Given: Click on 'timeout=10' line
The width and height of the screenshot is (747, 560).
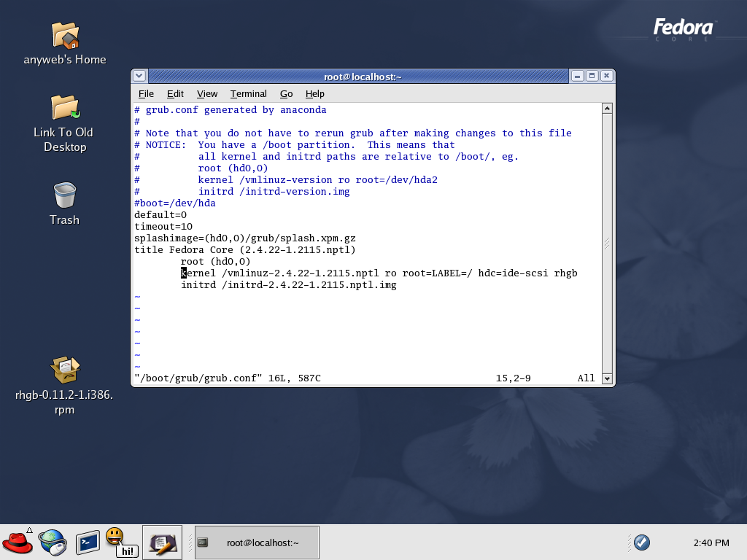Looking at the screenshot, I should (163, 227).
